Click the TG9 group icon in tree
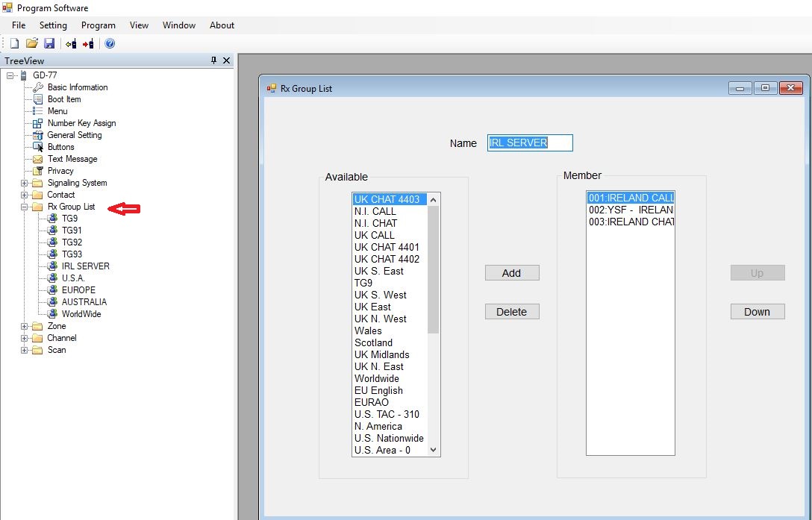The image size is (812, 520). click(52, 219)
